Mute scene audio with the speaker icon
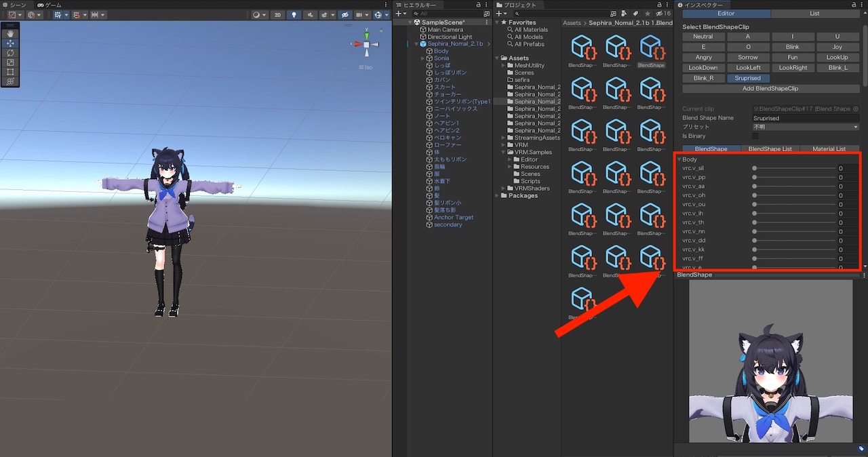The width and height of the screenshot is (868, 457). 310,14
